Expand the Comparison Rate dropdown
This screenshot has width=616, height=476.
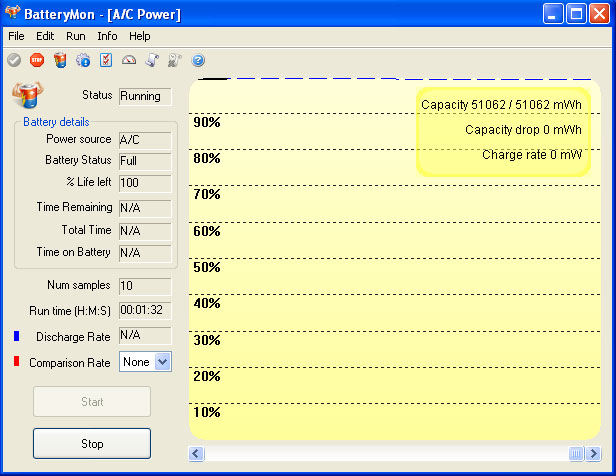(x=163, y=362)
